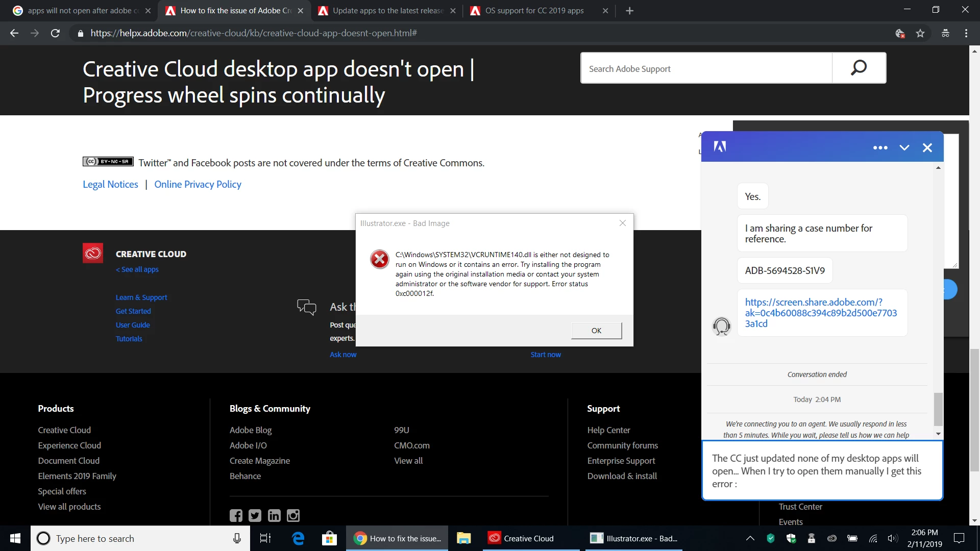
Task: Collapse the Adobe chat window chevron
Action: coord(904,148)
